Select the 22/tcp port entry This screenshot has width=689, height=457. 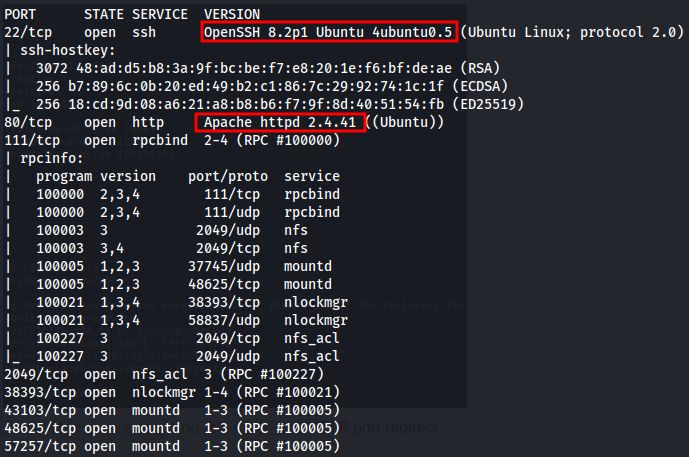(28, 33)
